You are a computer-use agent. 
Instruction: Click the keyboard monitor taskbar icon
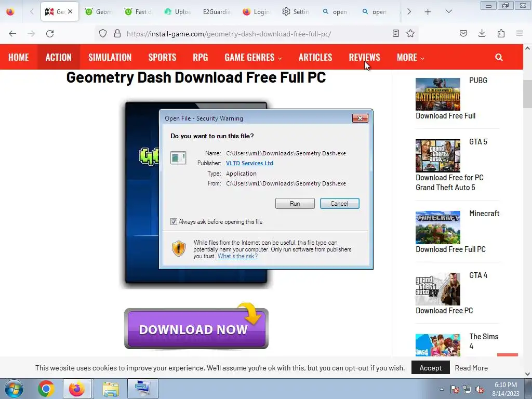[x=142, y=389]
